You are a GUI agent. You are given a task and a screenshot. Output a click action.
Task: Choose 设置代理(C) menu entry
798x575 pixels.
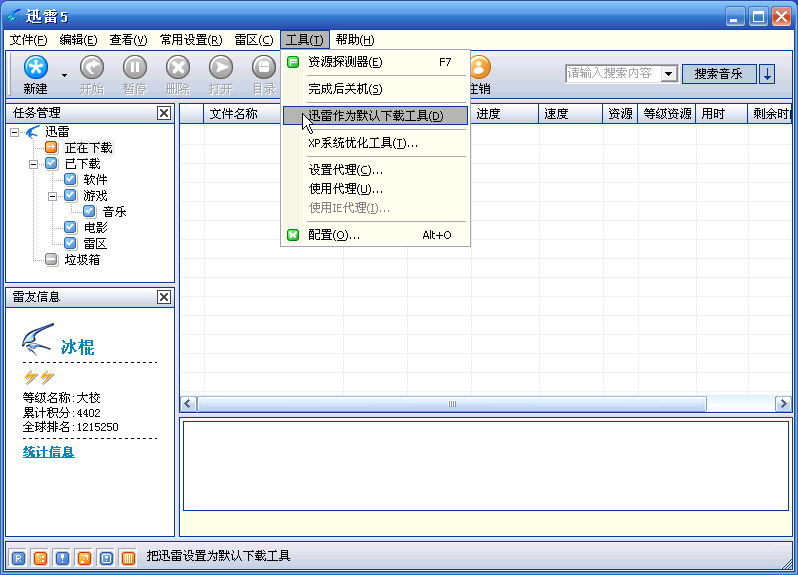tap(375, 170)
